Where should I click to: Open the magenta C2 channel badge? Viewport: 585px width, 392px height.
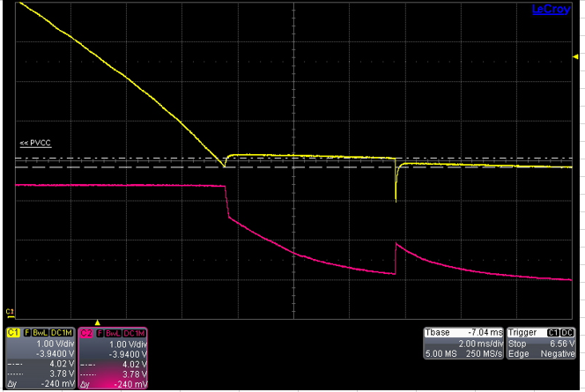point(86,333)
